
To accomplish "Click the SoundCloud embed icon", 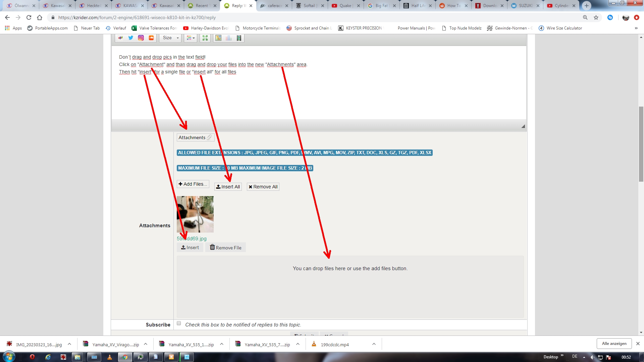I will (x=151, y=38).
